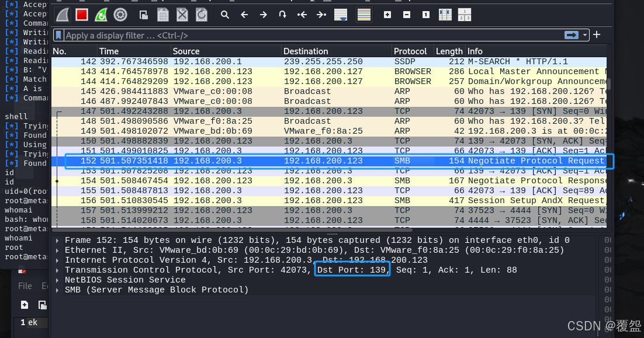Toggle auto-scroll to last packet during capture
This screenshot has height=338, width=644.
click(341, 15)
